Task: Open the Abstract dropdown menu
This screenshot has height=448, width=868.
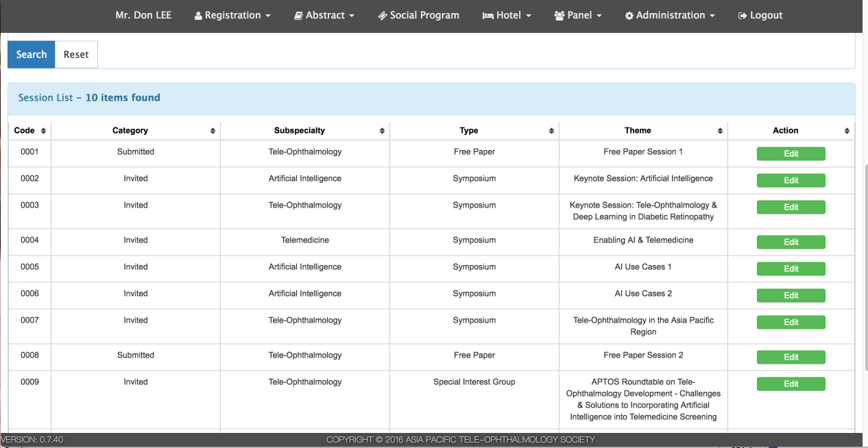Action: coord(324,15)
